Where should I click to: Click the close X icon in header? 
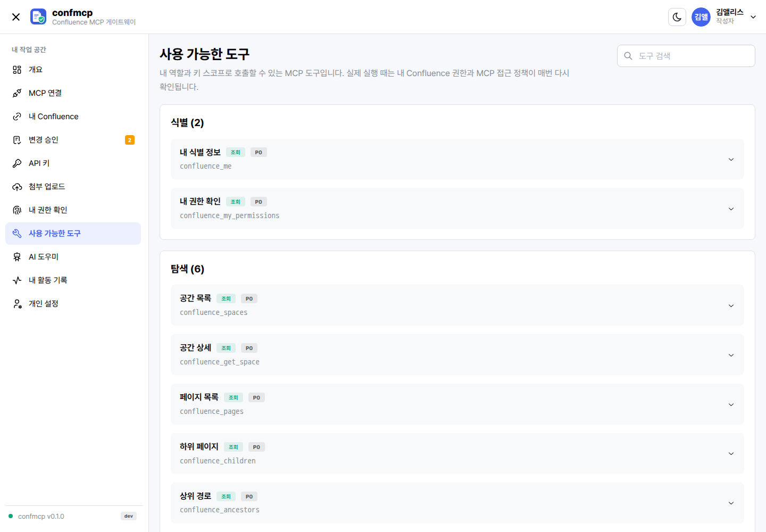point(16,17)
